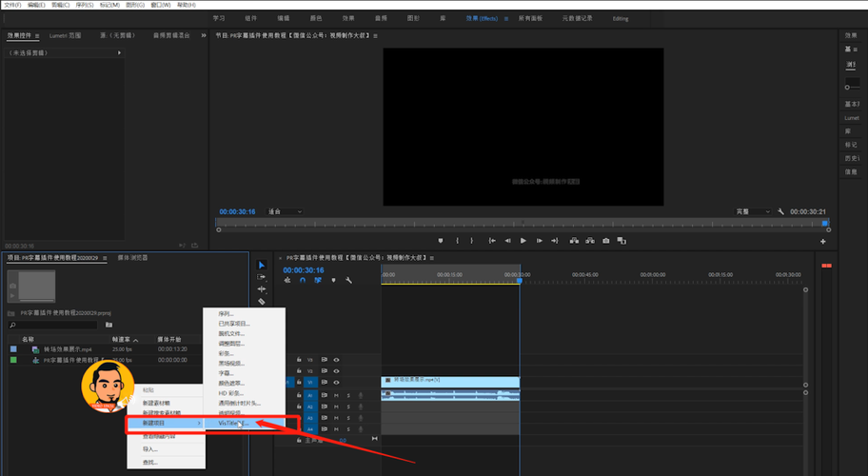Toggle V3 track eye visibility

click(336, 360)
